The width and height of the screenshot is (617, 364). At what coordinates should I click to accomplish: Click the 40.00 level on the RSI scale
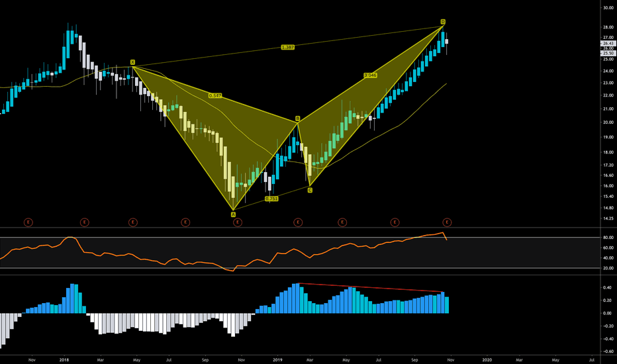click(x=608, y=258)
